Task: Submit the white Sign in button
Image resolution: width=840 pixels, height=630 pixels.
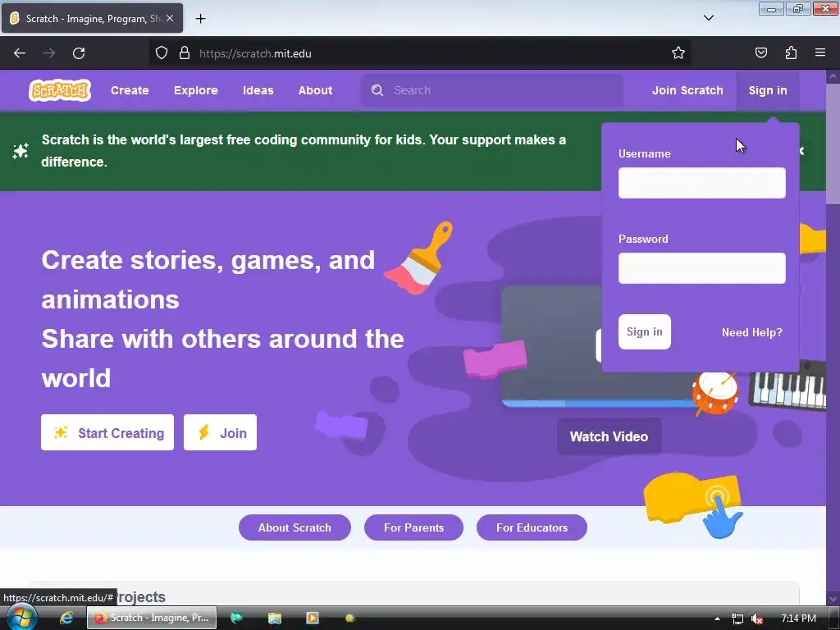Action: 645,331
